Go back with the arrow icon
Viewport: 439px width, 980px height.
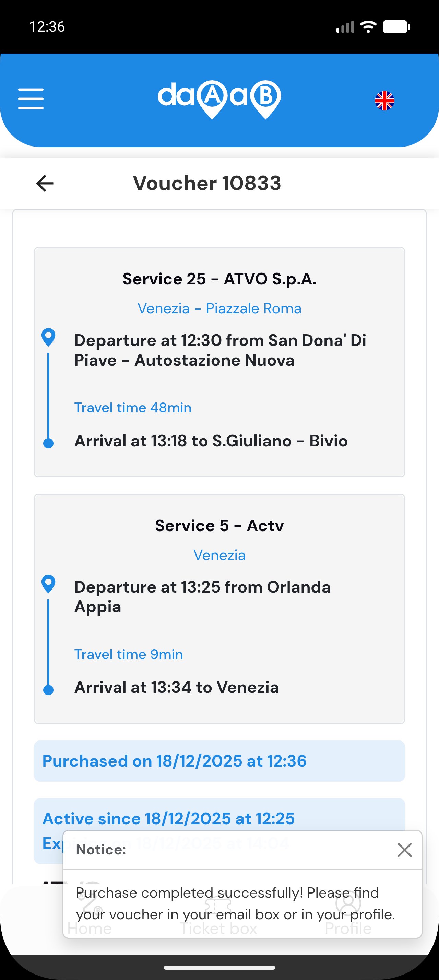pyautogui.click(x=45, y=183)
